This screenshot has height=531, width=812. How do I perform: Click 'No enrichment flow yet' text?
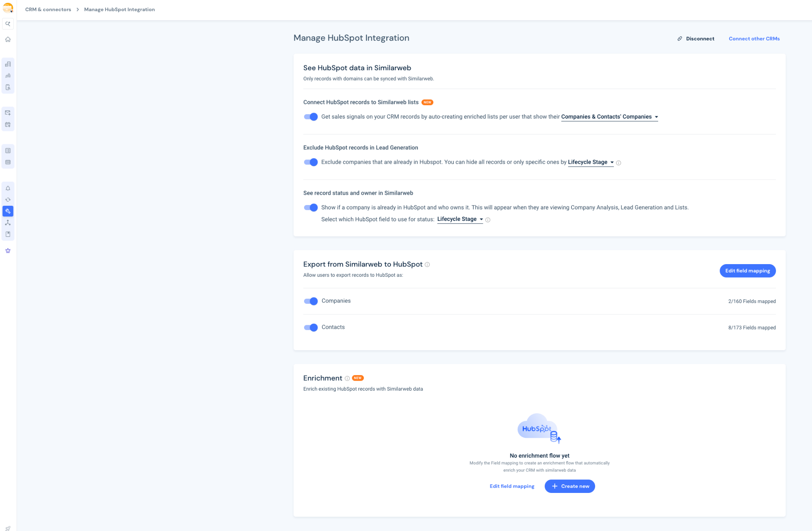[x=539, y=456]
